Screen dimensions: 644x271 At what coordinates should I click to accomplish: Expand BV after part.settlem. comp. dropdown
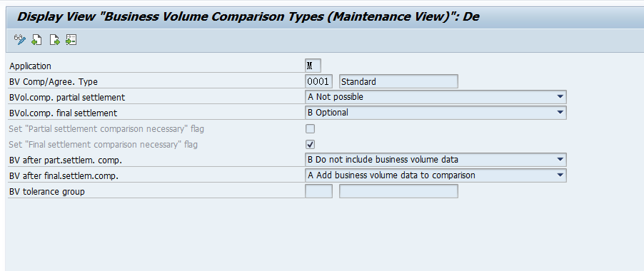(436, 160)
